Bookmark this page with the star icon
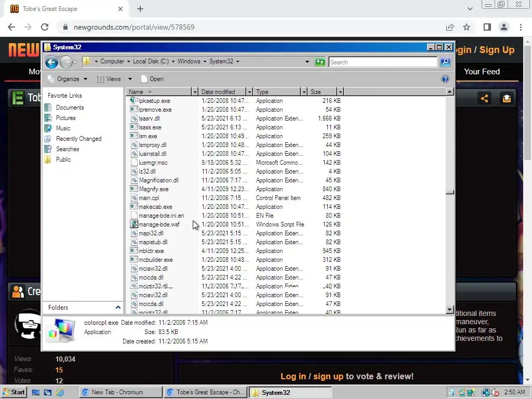 coord(467,27)
